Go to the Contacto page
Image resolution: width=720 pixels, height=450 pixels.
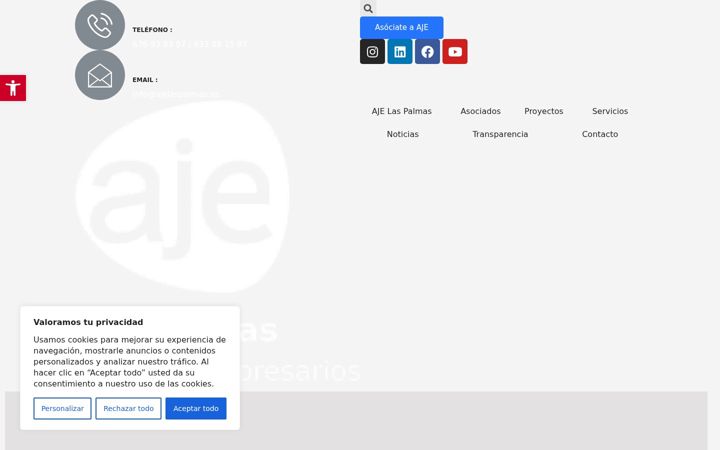[600, 134]
